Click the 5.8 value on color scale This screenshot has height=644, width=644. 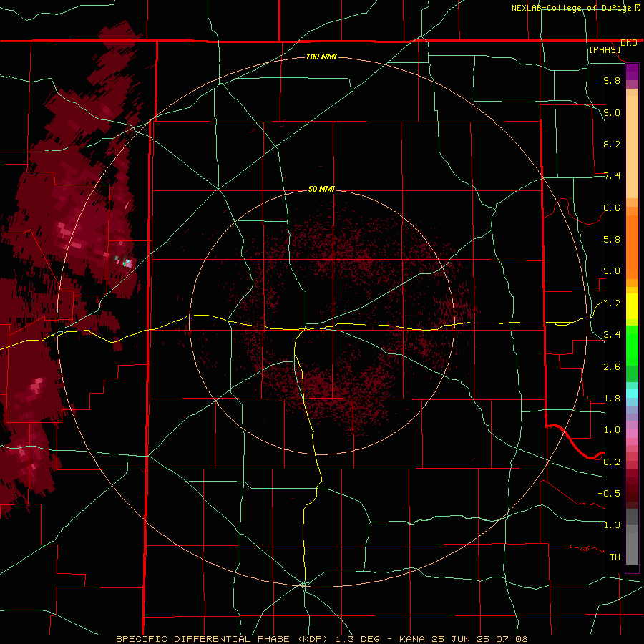[612, 240]
